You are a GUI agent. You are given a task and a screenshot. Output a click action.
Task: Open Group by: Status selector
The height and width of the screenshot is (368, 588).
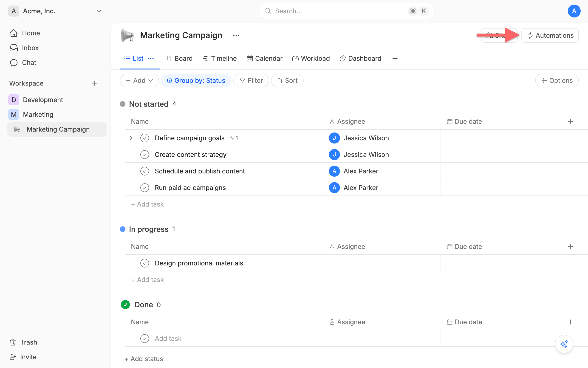click(196, 80)
